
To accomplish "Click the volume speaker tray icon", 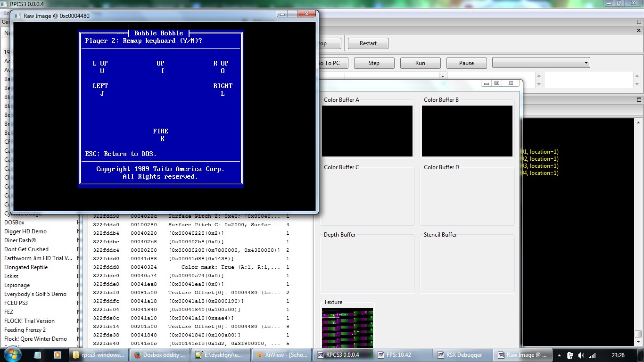I will [x=580, y=355].
